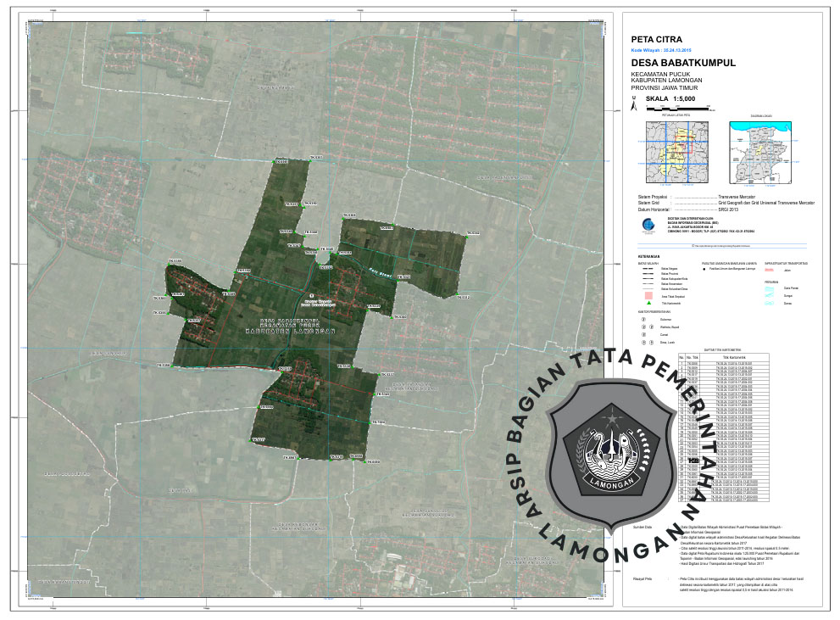This screenshot has width=840, height=620.
Task: Click the Badan Informasi Geospasial globe logo
Action: click(648, 225)
